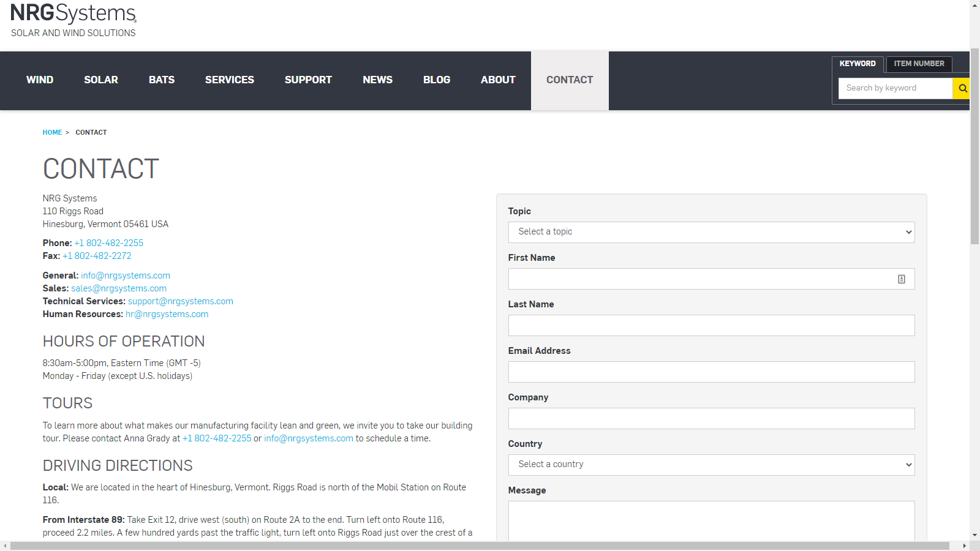The width and height of the screenshot is (980, 551).
Task: Click the '8:30am-5:00pm, Eastern Time' text
Action: pyautogui.click(x=122, y=363)
